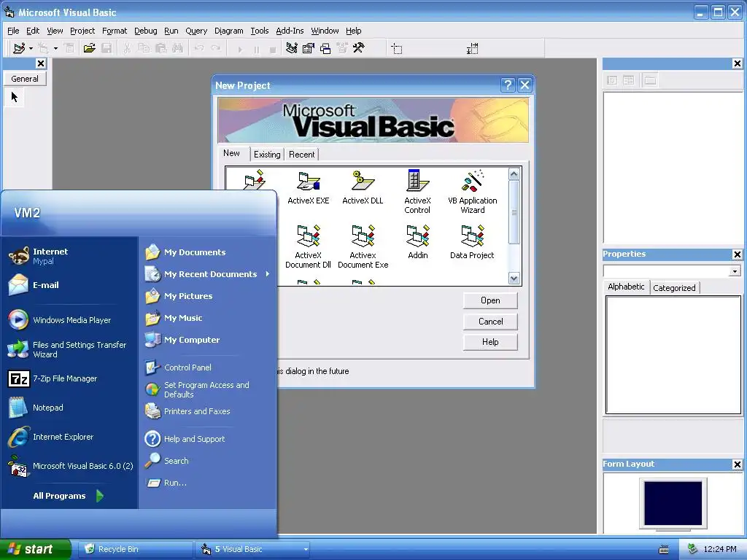The height and width of the screenshot is (560, 747).
Task: Click the monitor thumbnail in Form Layout
Action: coord(673,504)
